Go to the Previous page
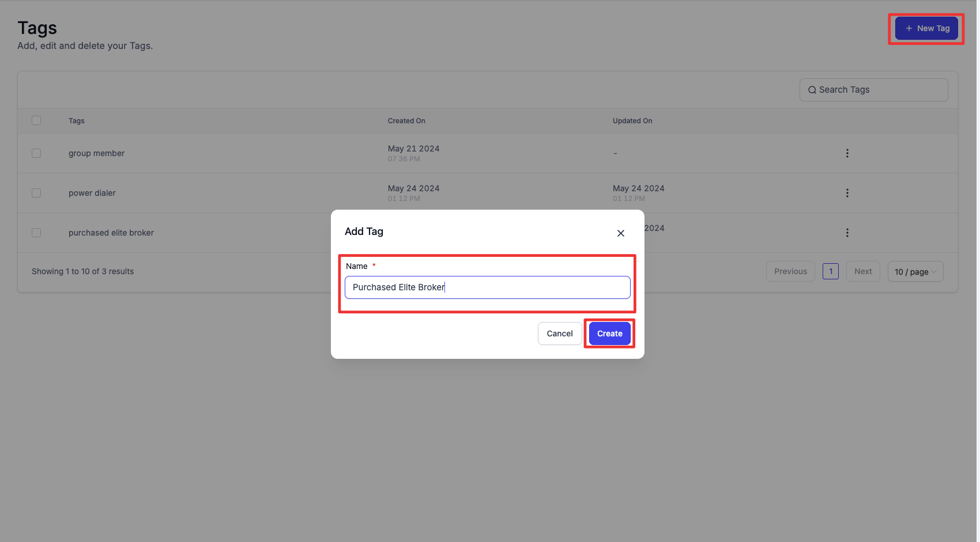The height and width of the screenshot is (542, 980). [790, 271]
